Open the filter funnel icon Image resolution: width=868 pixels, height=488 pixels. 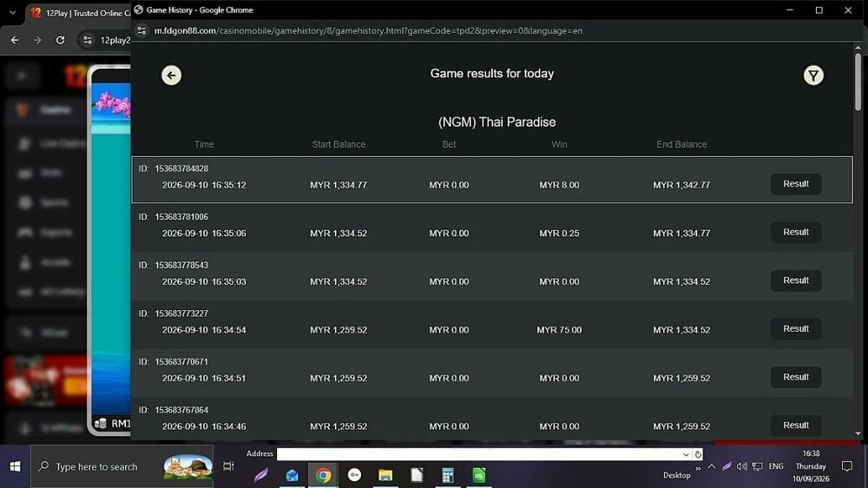click(x=813, y=76)
